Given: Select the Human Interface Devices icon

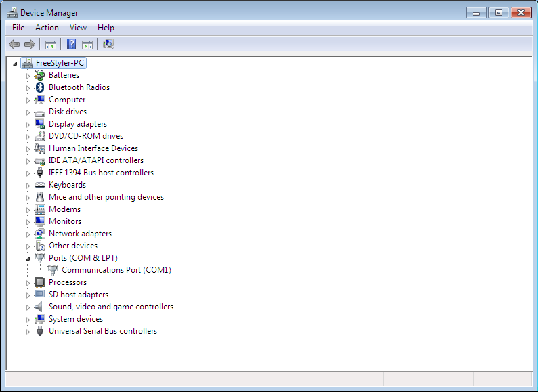Looking at the screenshot, I should tap(40, 148).
